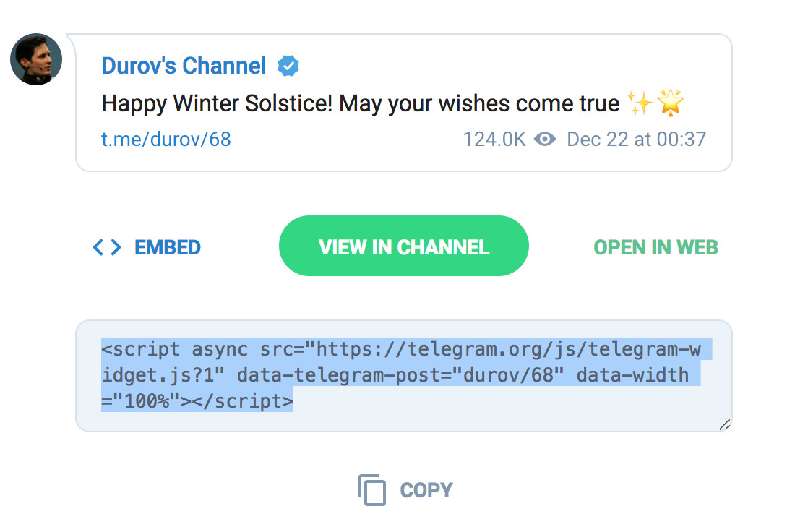Click the glowing star emoji
This screenshot has width=808, height=532.
(671, 103)
